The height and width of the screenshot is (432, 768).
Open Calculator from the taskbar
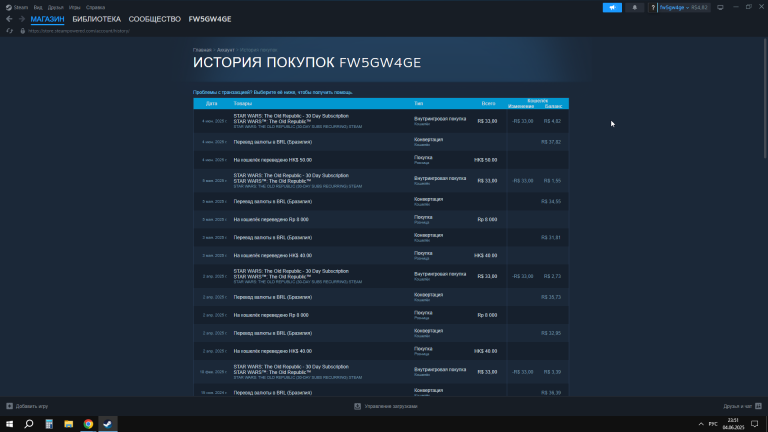[49, 424]
